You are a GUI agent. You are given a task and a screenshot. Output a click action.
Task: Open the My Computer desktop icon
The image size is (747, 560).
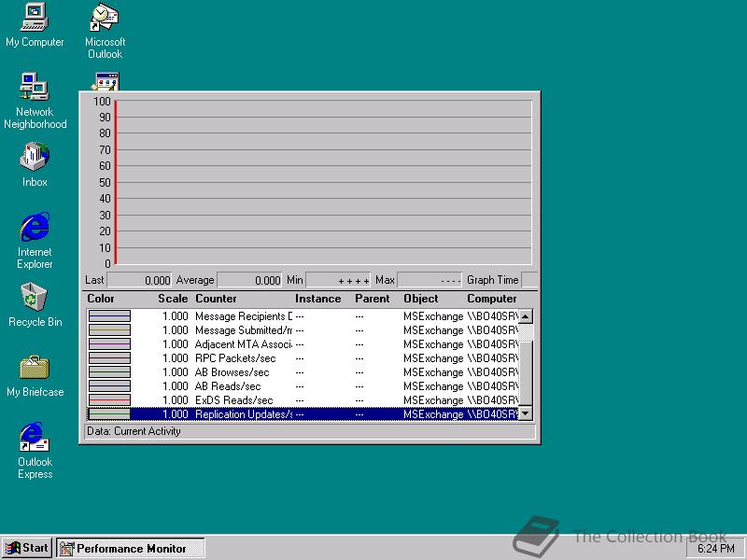35,25
